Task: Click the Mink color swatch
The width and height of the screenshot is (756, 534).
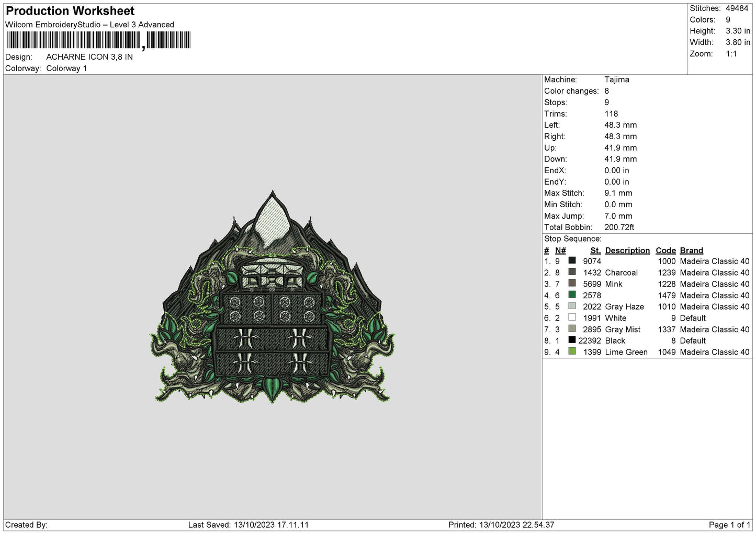Action: 572,283
